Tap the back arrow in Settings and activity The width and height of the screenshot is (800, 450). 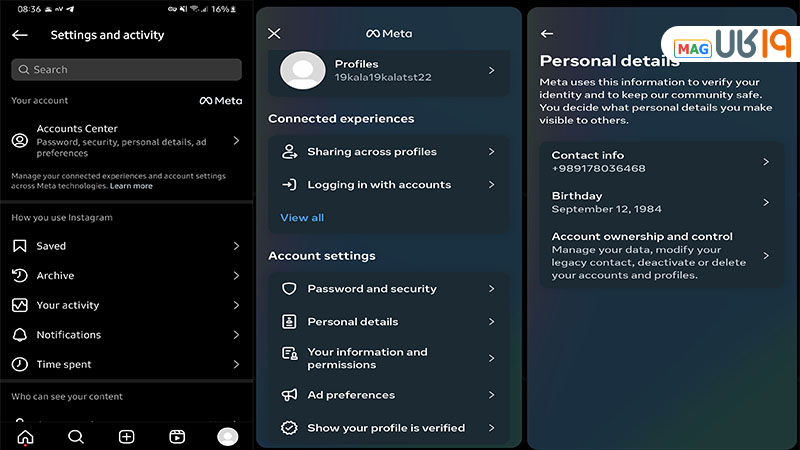[x=20, y=35]
